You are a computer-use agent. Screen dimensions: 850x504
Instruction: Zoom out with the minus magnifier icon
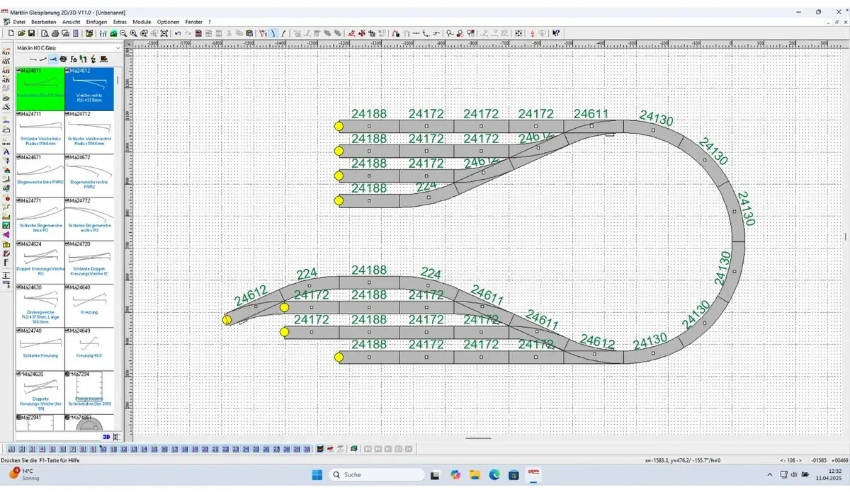[123, 33]
